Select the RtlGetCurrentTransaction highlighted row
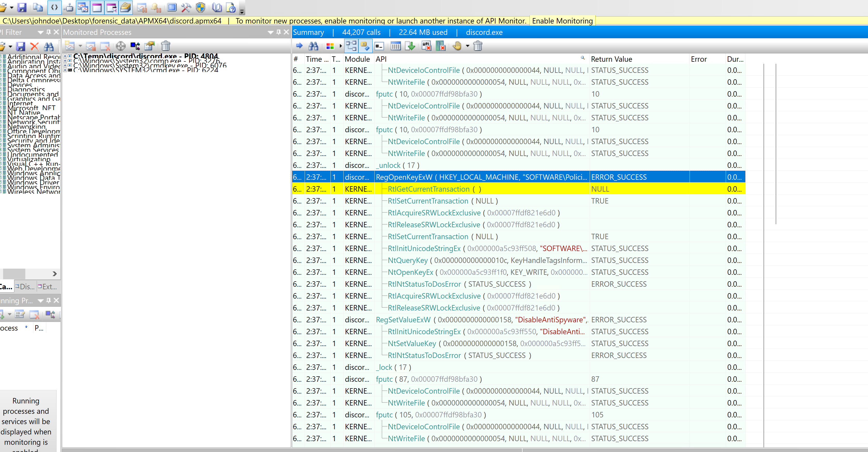 [518, 189]
